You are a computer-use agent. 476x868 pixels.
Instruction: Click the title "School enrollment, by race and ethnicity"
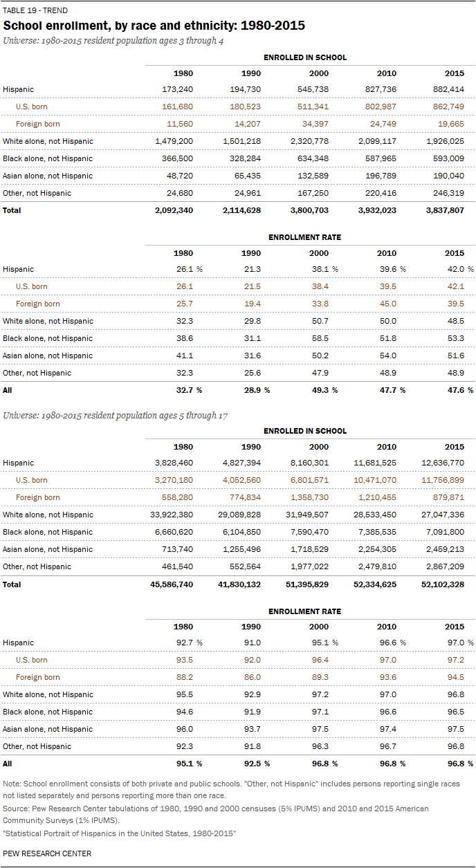[154, 26]
